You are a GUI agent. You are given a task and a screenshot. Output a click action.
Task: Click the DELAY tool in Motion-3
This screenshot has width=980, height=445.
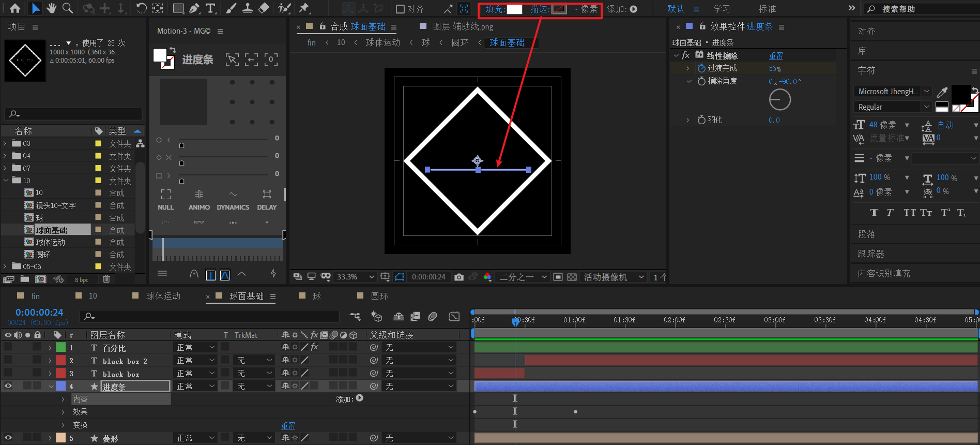click(x=267, y=200)
